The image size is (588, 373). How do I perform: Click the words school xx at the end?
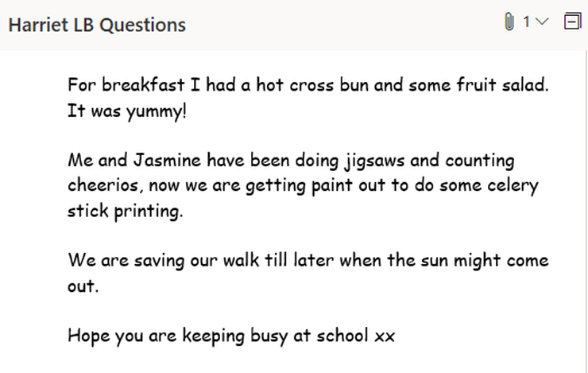355,336
